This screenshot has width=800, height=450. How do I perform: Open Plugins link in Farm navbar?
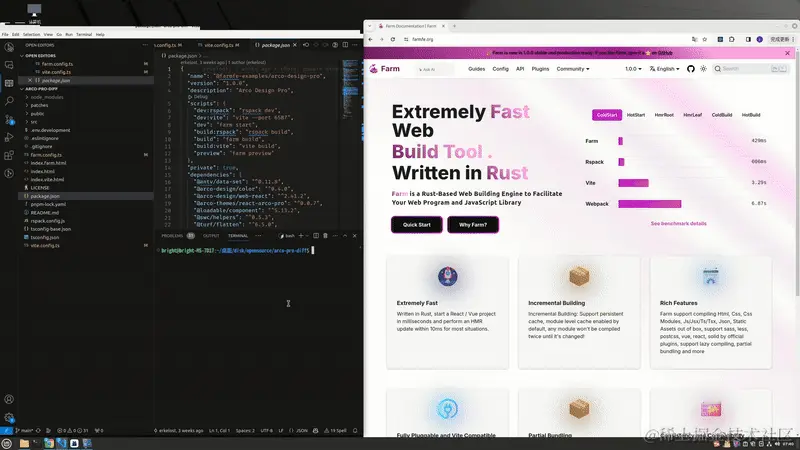point(540,69)
